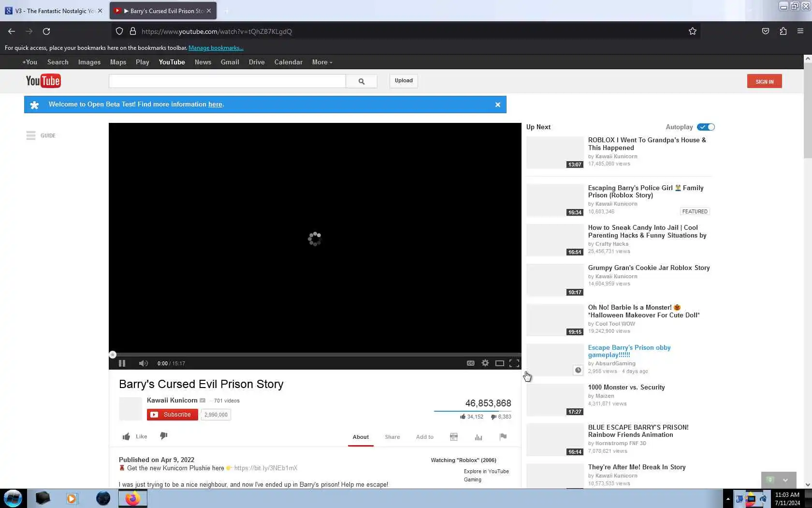Screen dimensions: 812x508
Task: Open media player from the taskbar
Action: pos(72,498)
